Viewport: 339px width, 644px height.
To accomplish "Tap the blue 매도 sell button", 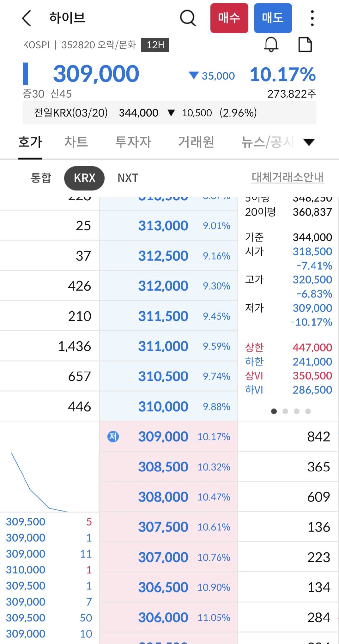I will tap(273, 18).
